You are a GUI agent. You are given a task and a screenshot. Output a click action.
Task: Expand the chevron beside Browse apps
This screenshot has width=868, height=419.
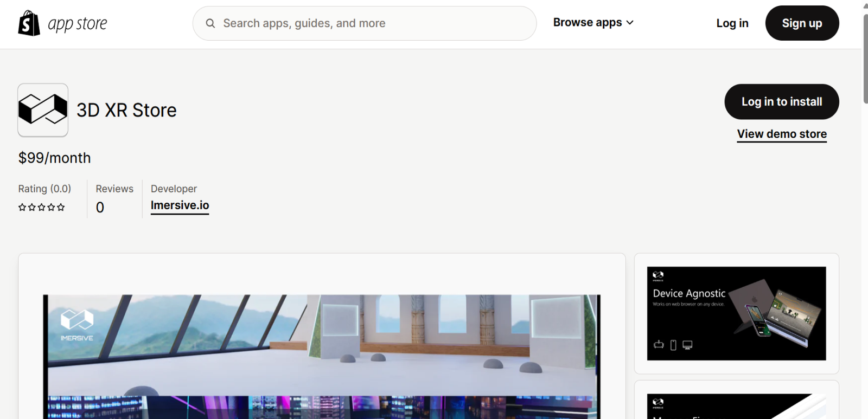tap(630, 23)
